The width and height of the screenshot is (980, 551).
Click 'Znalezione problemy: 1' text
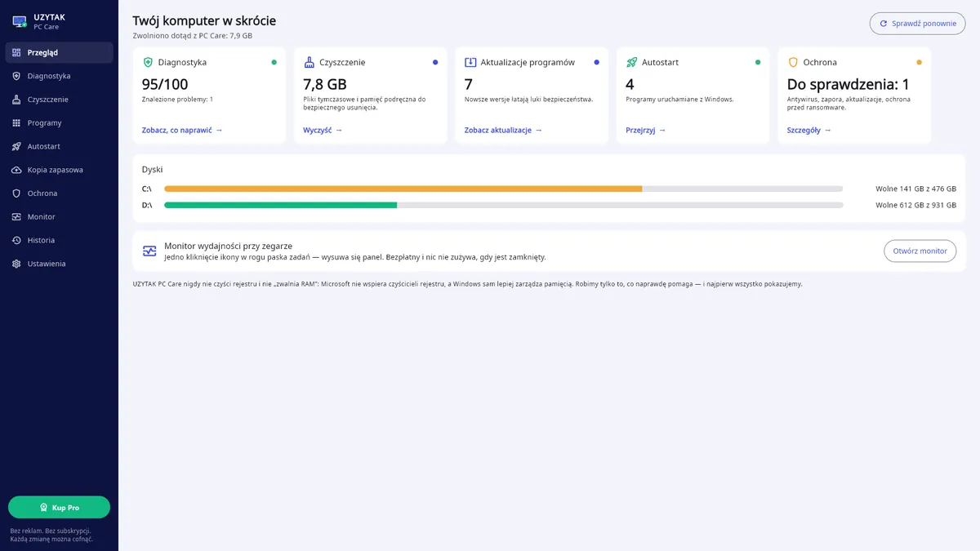(177, 100)
